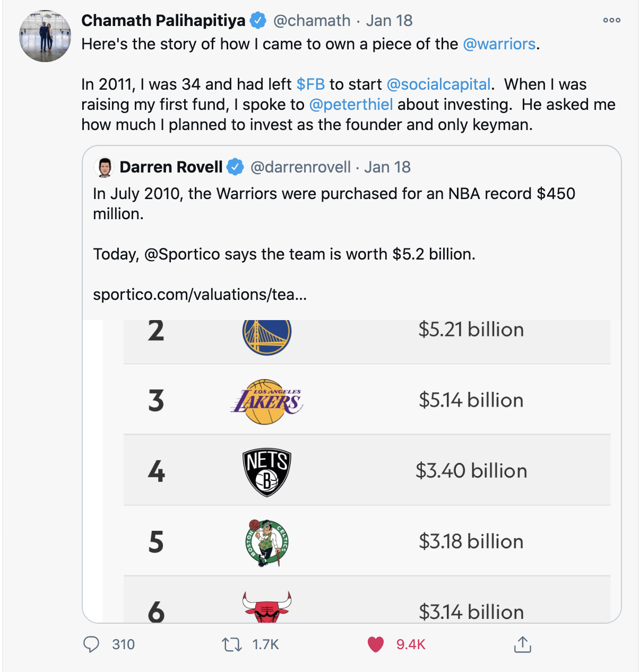The height and width of the screenshot is (672, 640).
Task: Click the Boston Celtics logo in image
Action: point(267,542)
